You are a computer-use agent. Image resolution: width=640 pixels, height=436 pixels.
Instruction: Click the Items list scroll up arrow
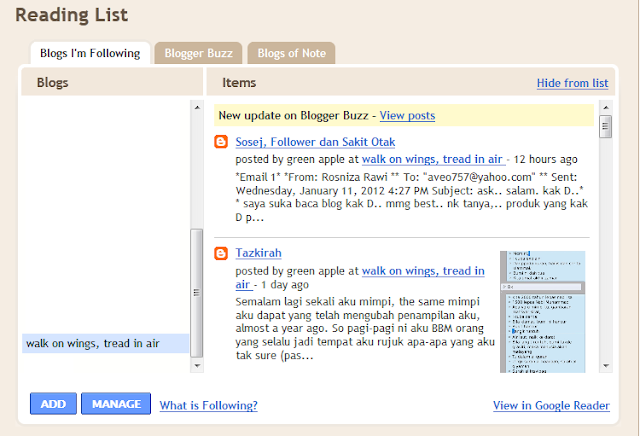606,107
